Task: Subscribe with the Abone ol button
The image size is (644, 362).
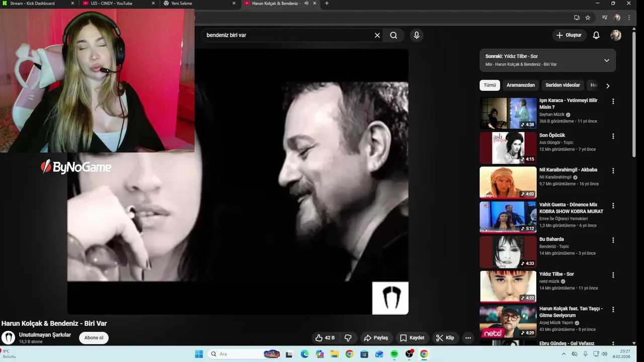Action: [x=94, y=338]
